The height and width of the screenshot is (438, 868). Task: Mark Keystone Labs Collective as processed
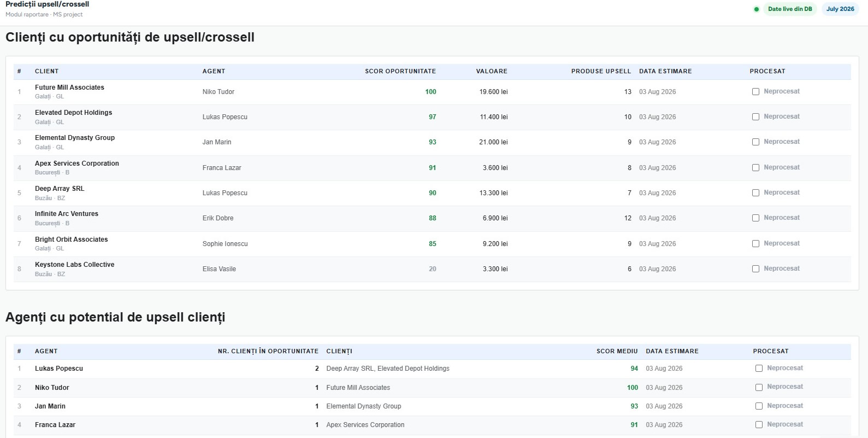[755, 269]
